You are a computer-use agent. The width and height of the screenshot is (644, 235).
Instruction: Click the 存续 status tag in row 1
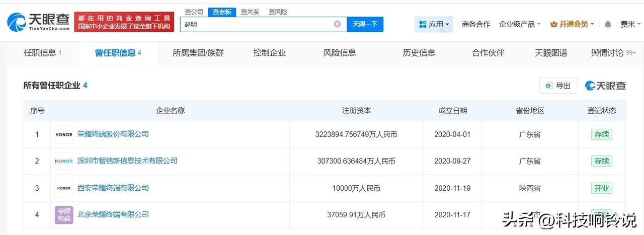pos(602,134)
